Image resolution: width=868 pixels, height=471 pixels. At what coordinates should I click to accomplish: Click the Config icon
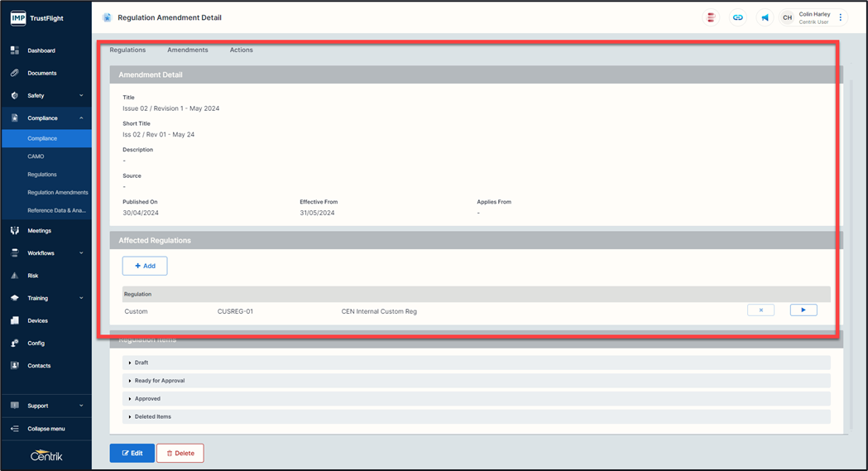[x=15, y=344]
